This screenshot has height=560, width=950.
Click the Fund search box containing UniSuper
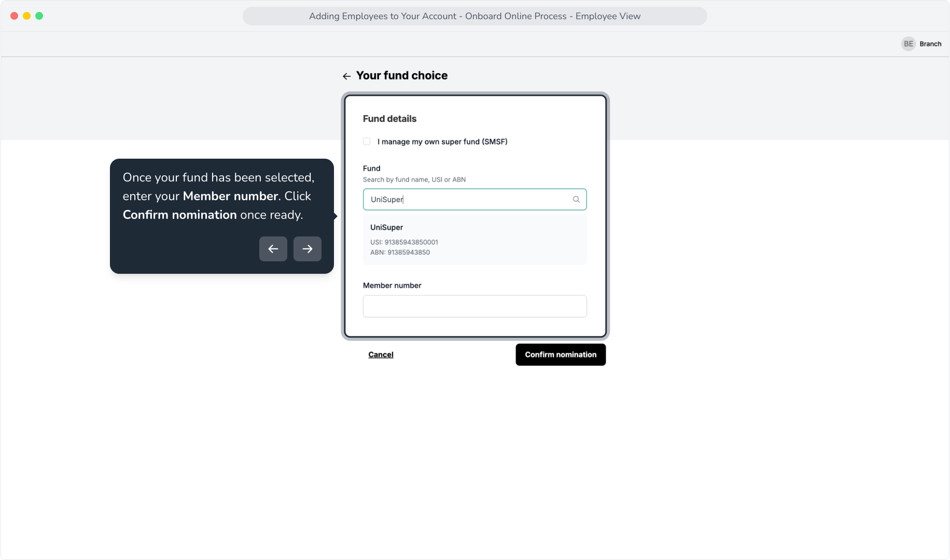tap(474, 200)
